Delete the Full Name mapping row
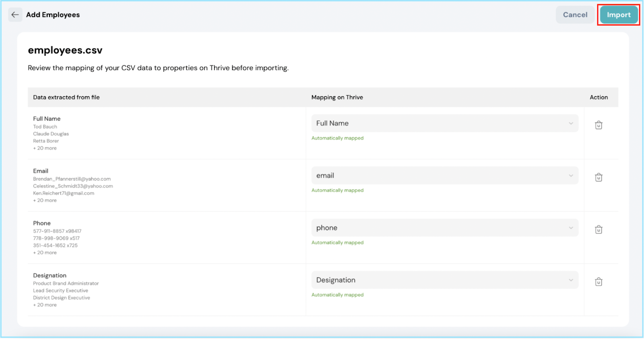The image size is (644, 339). coord(599,125)
